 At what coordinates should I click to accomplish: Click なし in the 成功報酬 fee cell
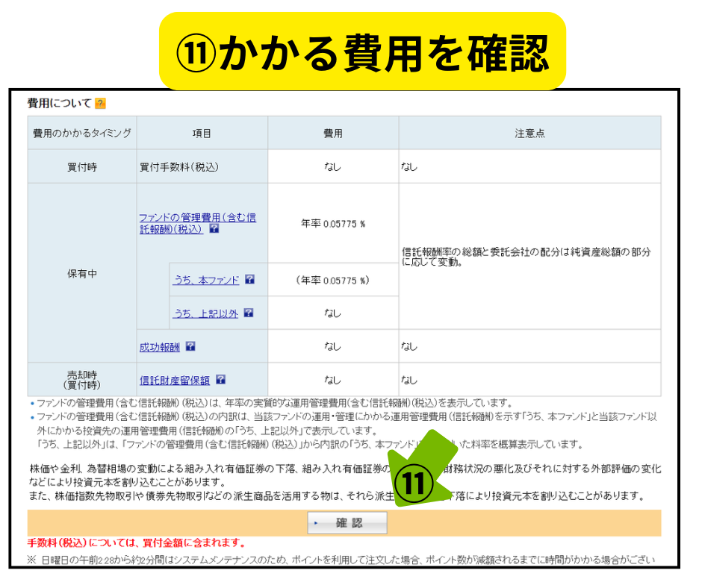333,346
